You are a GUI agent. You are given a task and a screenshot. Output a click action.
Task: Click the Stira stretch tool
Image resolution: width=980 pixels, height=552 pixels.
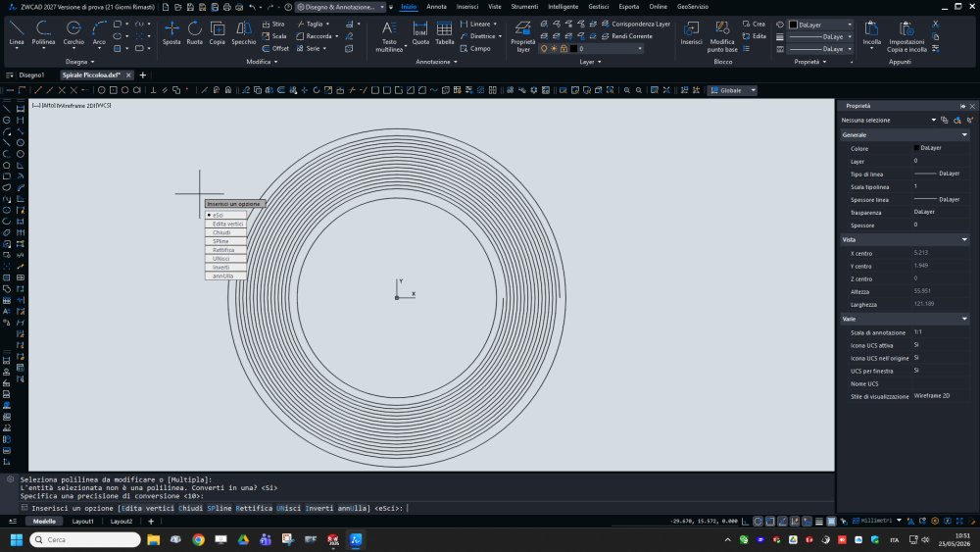pos(273,24)
